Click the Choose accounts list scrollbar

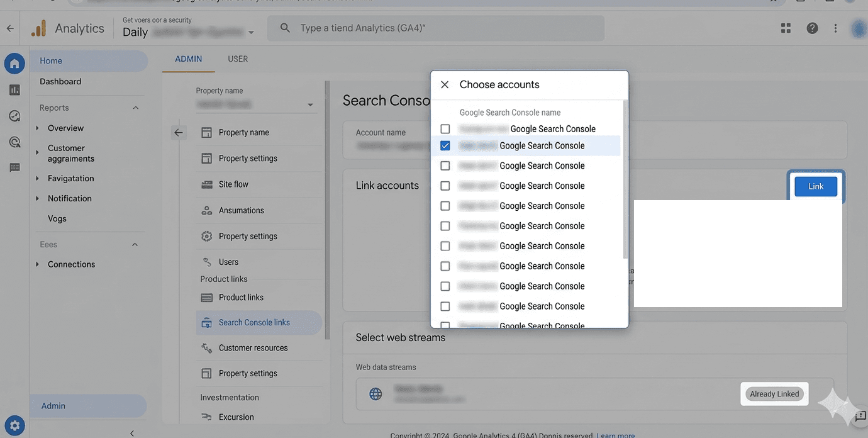[625, 179]
